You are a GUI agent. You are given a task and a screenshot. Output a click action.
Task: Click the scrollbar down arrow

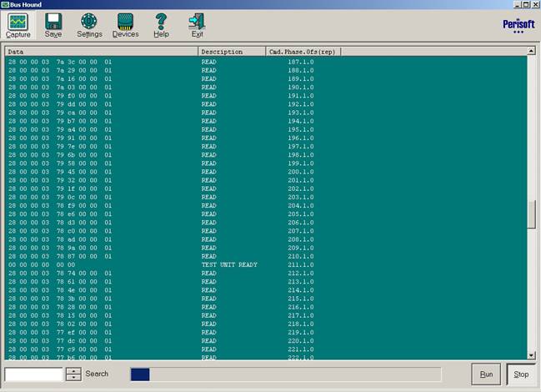click(532, 355)
